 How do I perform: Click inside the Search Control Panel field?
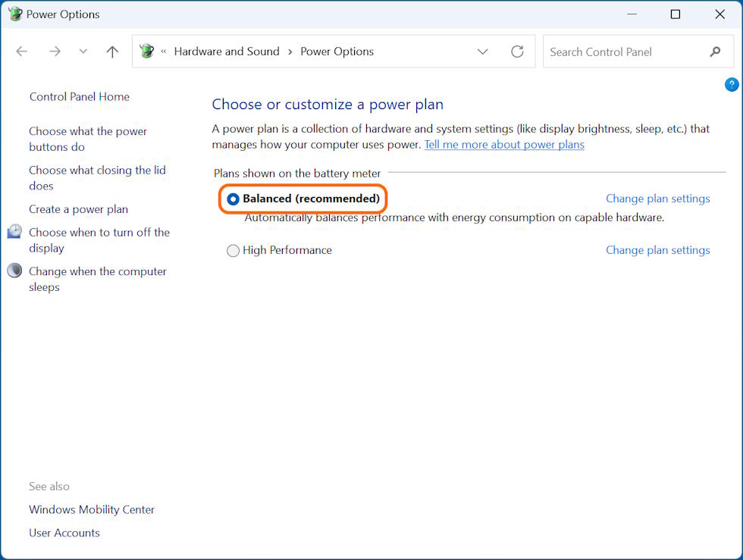[x=622, y=52]
